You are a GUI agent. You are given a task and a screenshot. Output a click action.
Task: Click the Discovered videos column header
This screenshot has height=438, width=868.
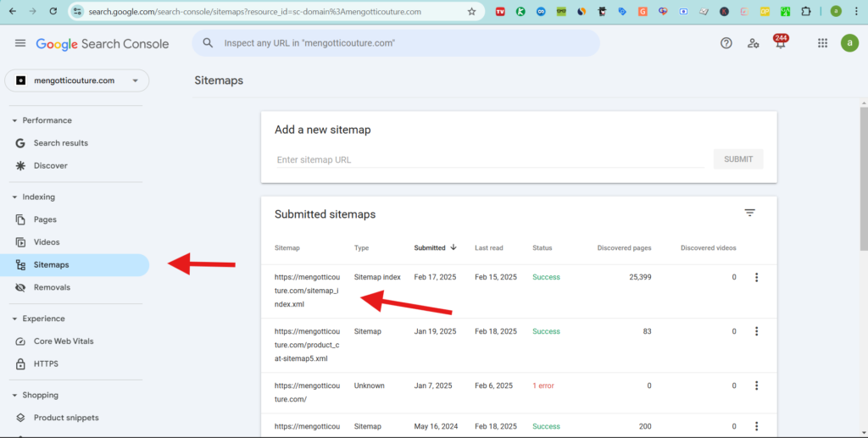(709, 247)
